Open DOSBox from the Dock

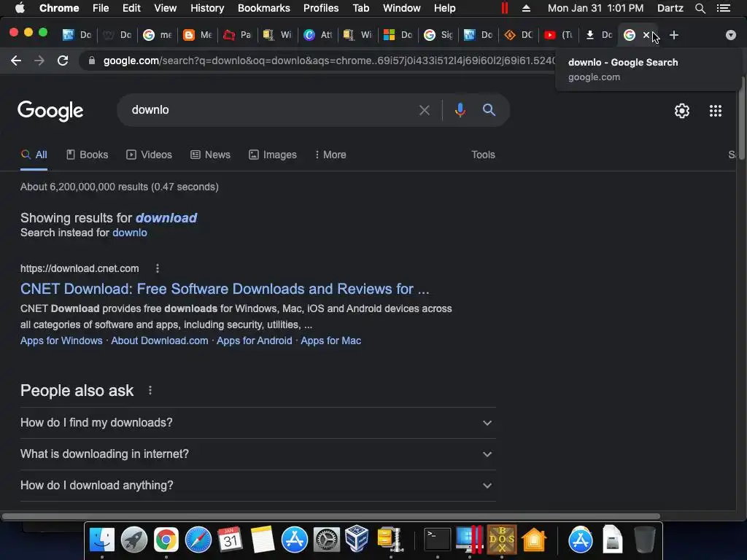pyautogui.click(x=502, y=540)
